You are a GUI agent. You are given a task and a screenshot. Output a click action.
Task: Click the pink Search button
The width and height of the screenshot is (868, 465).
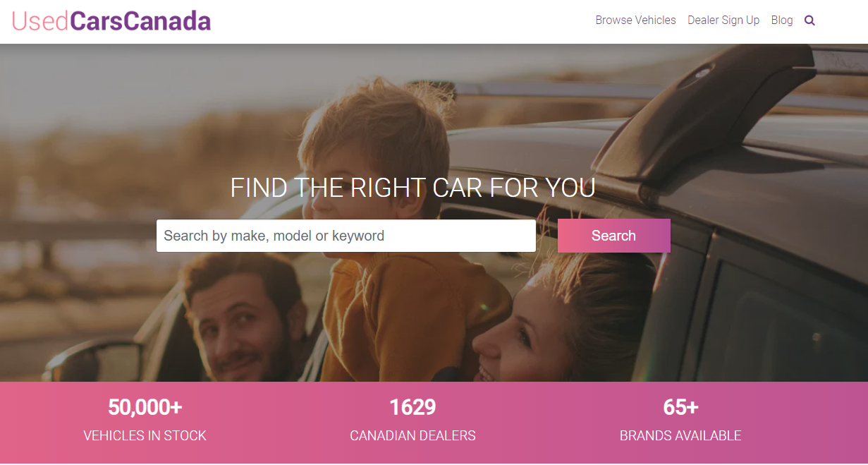point(613,236)
